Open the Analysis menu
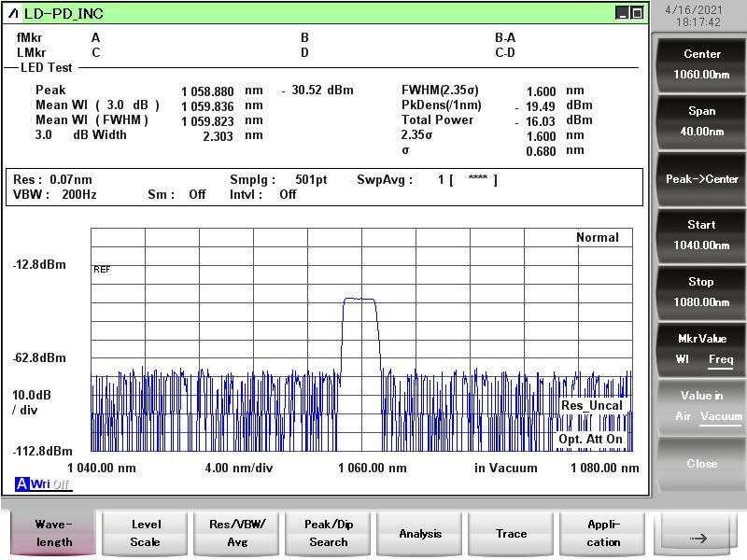The height and width of the screenshot is (560, 747). [420, 533]
